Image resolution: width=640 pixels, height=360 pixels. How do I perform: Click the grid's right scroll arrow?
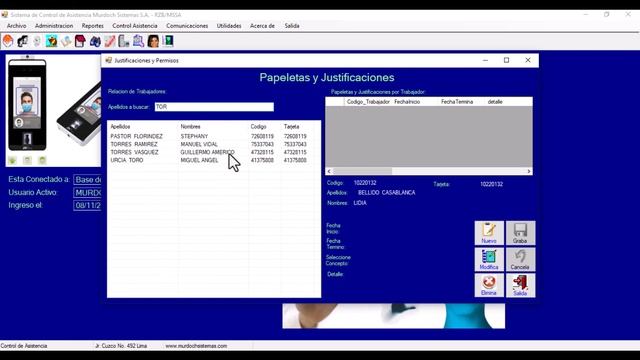tap(529, 171)
